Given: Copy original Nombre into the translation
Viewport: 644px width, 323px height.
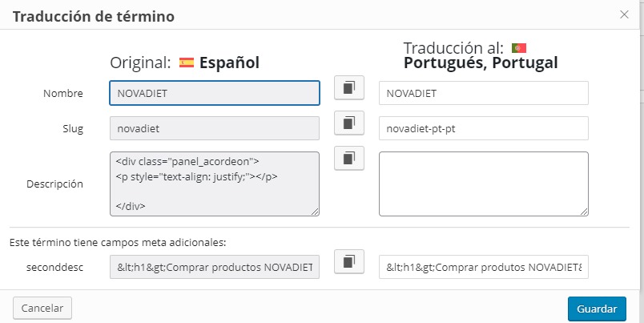Looking at the screenshot, I should (x=348, y=88).
